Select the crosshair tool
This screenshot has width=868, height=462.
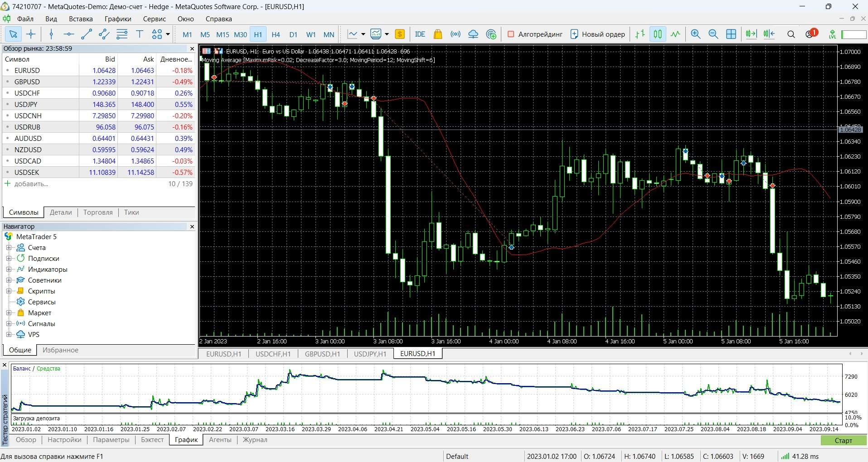31,34
